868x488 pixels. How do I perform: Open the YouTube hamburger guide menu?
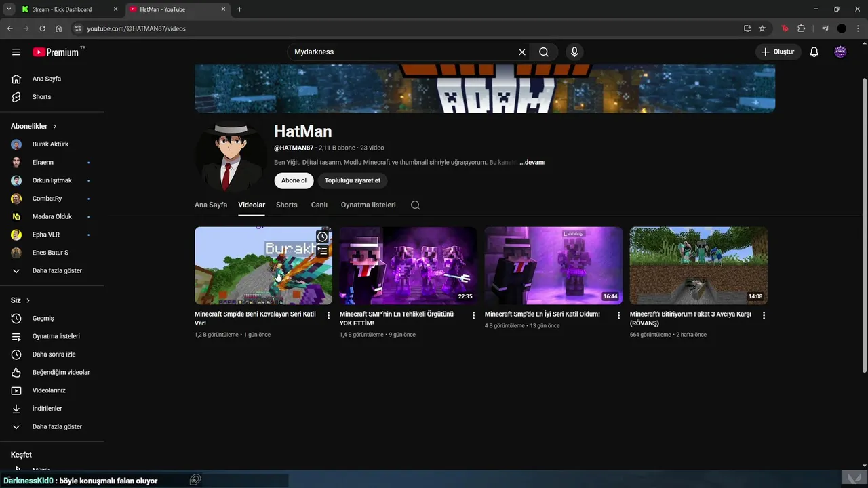click(16, 52)
